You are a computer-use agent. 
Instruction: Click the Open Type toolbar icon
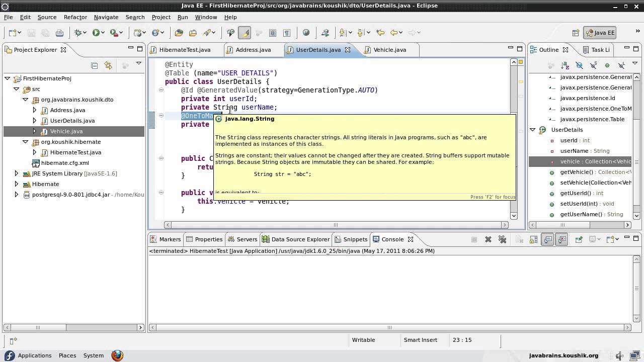[179, 33]
